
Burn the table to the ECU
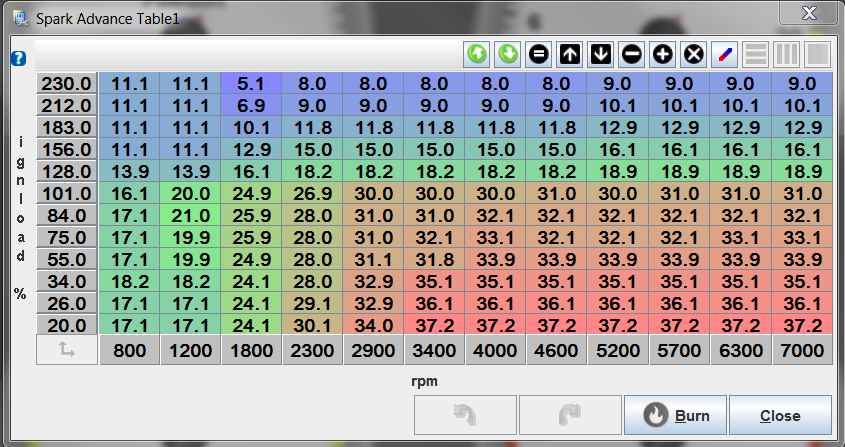675,415
